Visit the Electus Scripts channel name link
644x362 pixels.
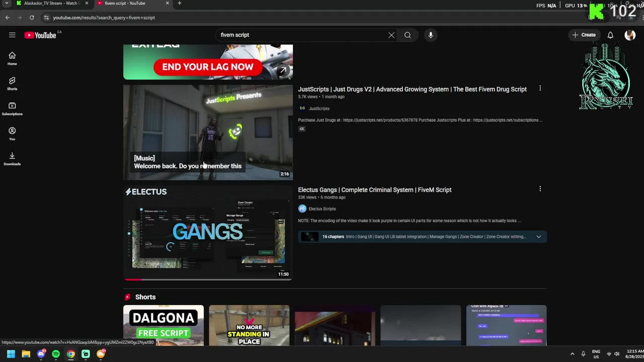click(x=322, y=209)
